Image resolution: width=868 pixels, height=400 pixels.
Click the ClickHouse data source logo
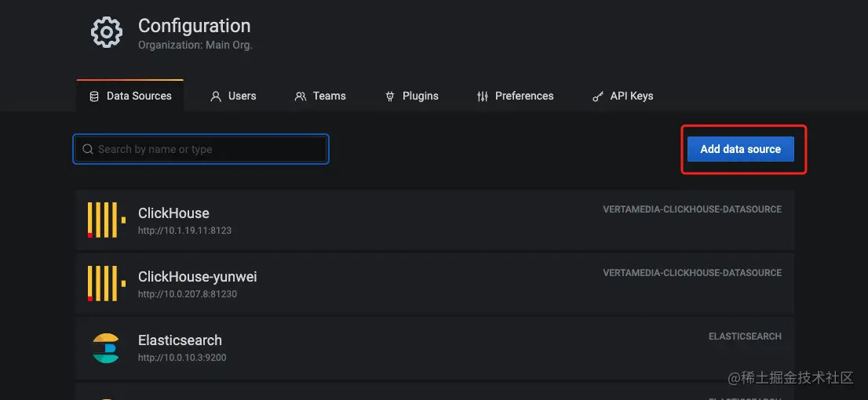point(106,220)
